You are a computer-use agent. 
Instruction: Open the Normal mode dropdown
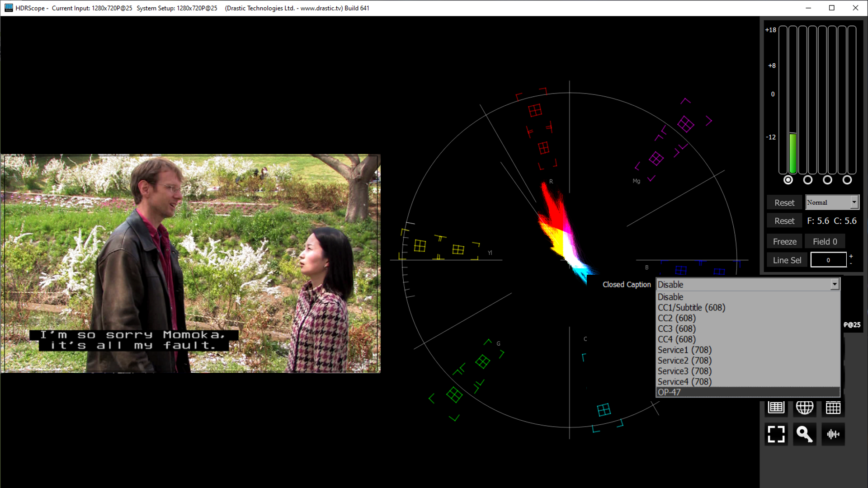tap(832, 202)
